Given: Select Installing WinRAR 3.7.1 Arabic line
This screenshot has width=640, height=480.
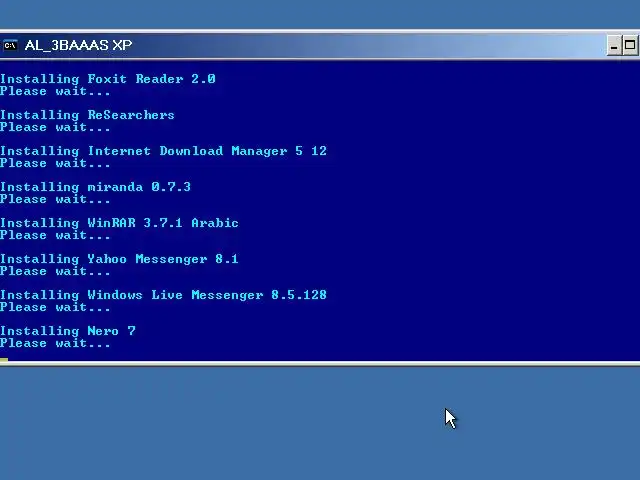Looking at the screenshot, I should [x=119, y=223].
